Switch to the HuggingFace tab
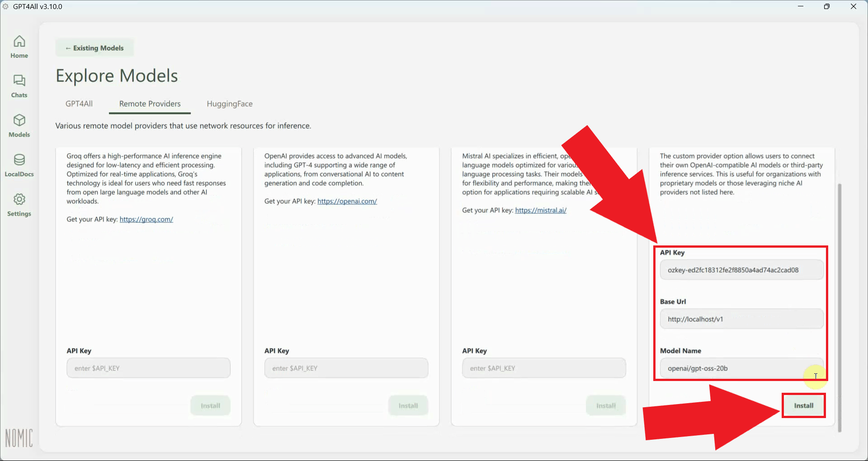This screenshot has height=461, width=868. pos(230,103)
